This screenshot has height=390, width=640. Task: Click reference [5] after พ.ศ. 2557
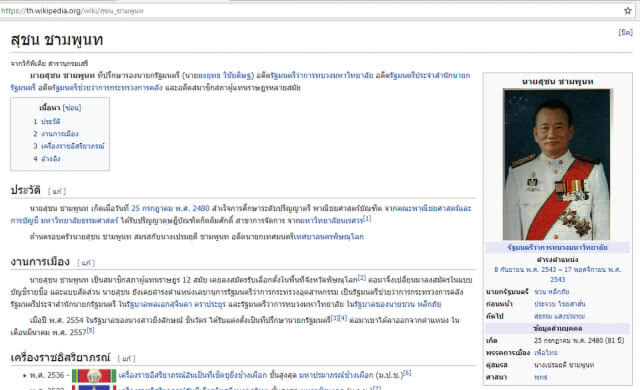point(91,330)
